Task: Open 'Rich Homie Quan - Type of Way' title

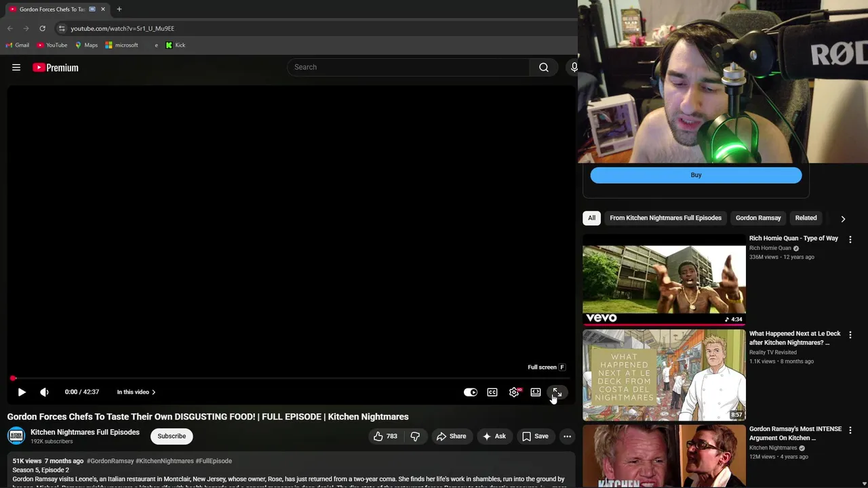Action: 793,239
